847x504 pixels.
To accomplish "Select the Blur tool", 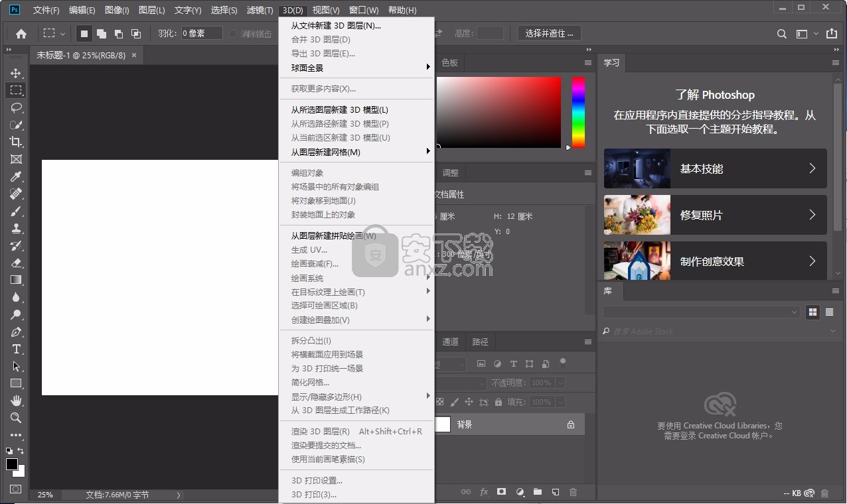I will pos(16,297).
